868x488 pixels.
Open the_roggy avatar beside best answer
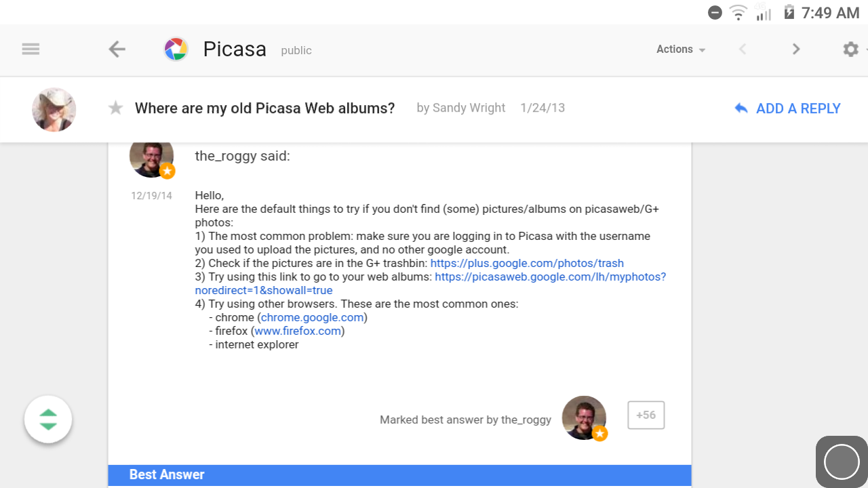tap(585, 418)
